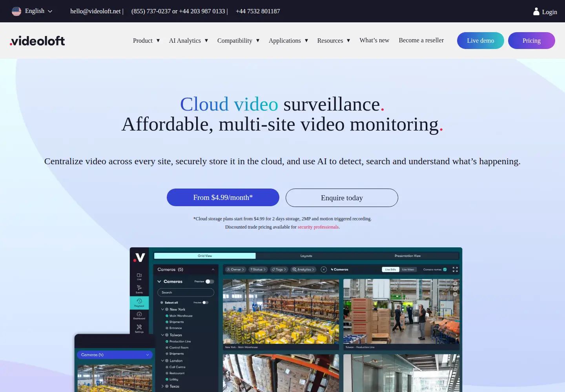The height and width of the screenshot is (392, 565).
Task: Open Events in the app sidebar
Action: [x=139, y=289]
